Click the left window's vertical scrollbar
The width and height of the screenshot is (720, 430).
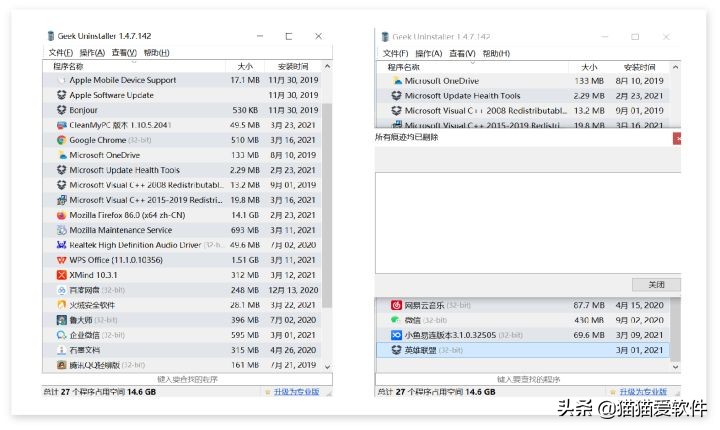pyautogui.click(x=326, y=200)
